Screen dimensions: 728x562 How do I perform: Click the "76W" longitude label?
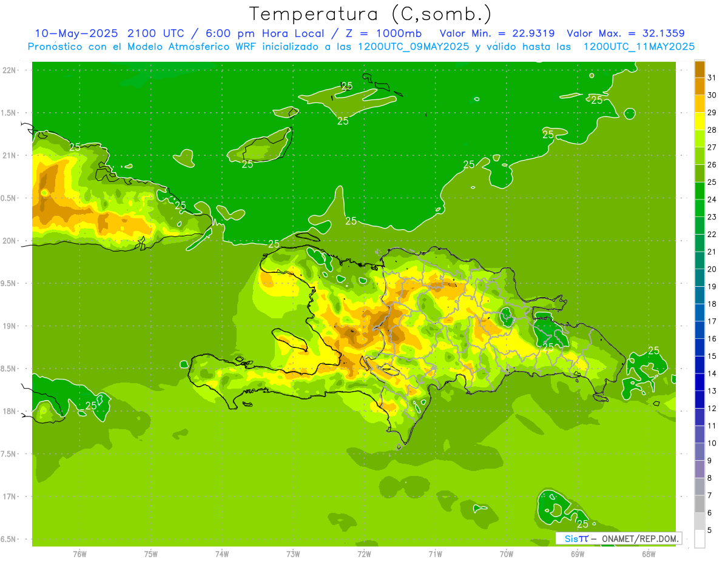tap(79, 554)
